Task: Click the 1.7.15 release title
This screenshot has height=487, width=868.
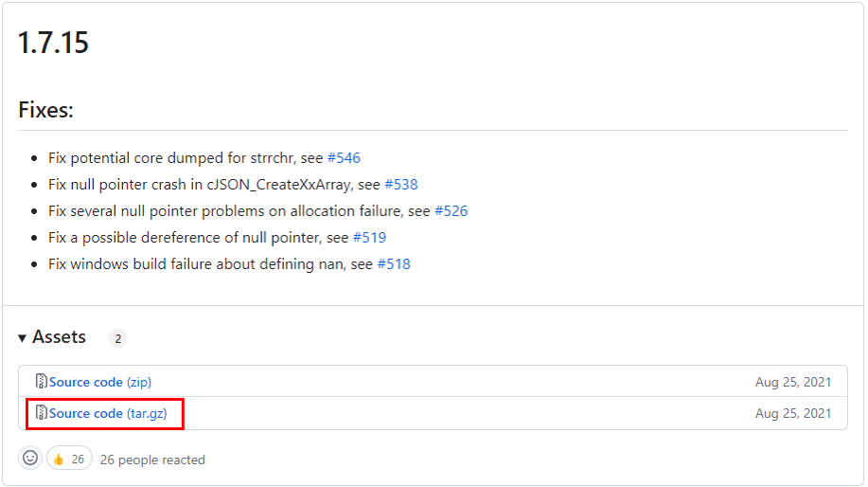Action: tap(54, 43)
